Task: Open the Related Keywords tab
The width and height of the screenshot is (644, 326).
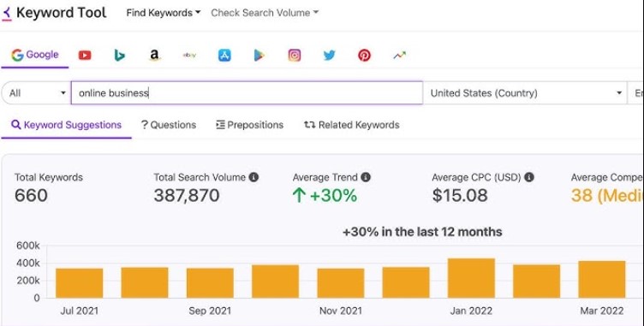Action: [x=352, y=125]
